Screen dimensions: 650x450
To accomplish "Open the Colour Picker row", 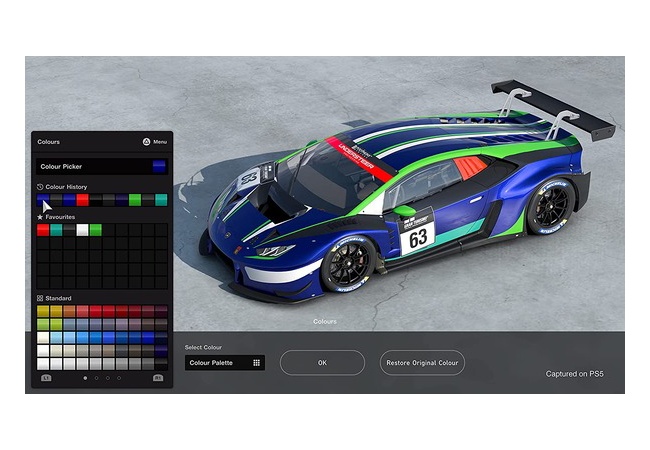I will click(102, 167).
